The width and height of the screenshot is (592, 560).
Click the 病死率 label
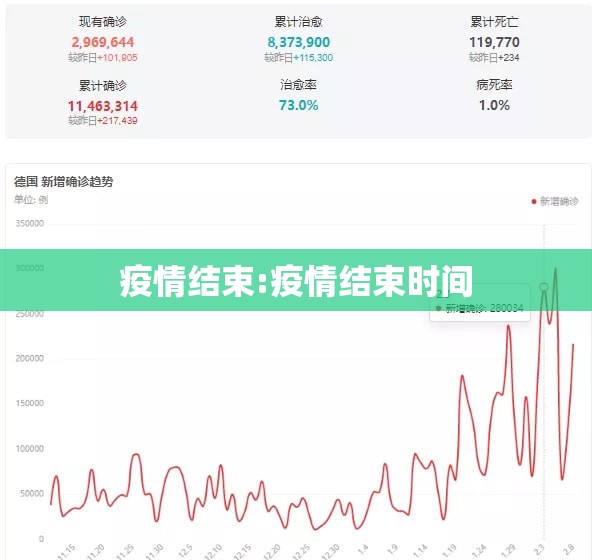pyautogui.click(x=494, y=85)
